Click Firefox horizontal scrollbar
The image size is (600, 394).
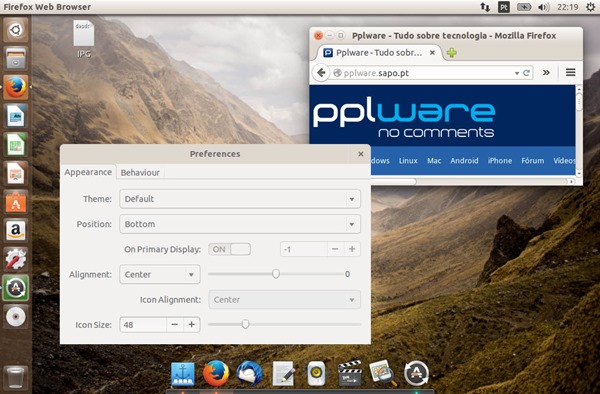click(394, 181)
